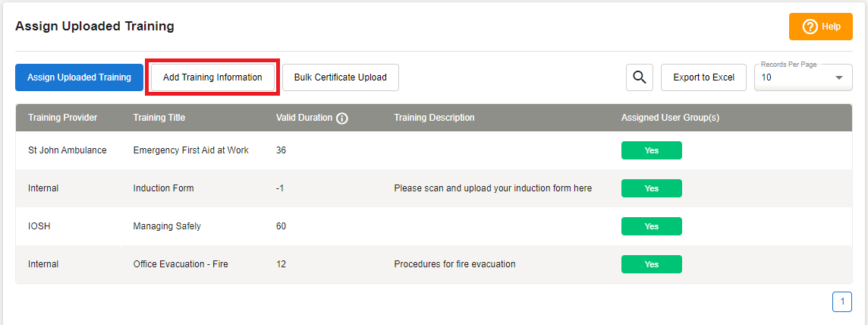Select the Emergency First Aid at Work row

(190, 150)
